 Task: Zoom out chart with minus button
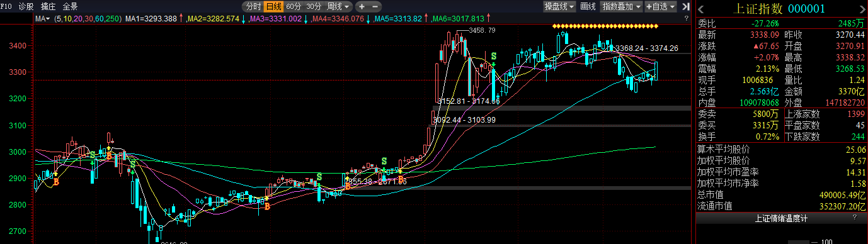click(x=375, y=6)
